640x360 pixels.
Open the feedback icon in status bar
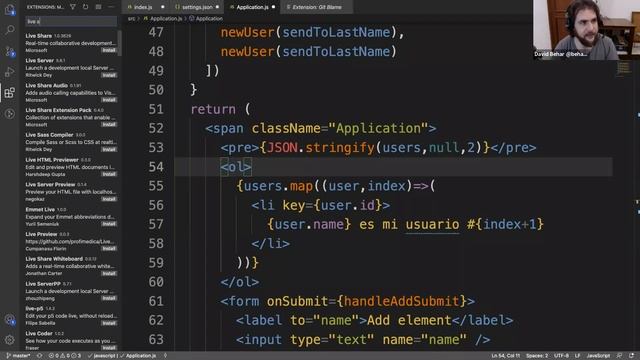[x=620, y=356]
